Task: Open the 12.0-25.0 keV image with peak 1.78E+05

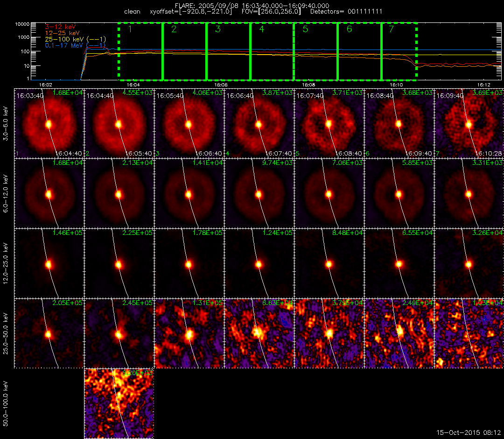Action: point(189,264)
